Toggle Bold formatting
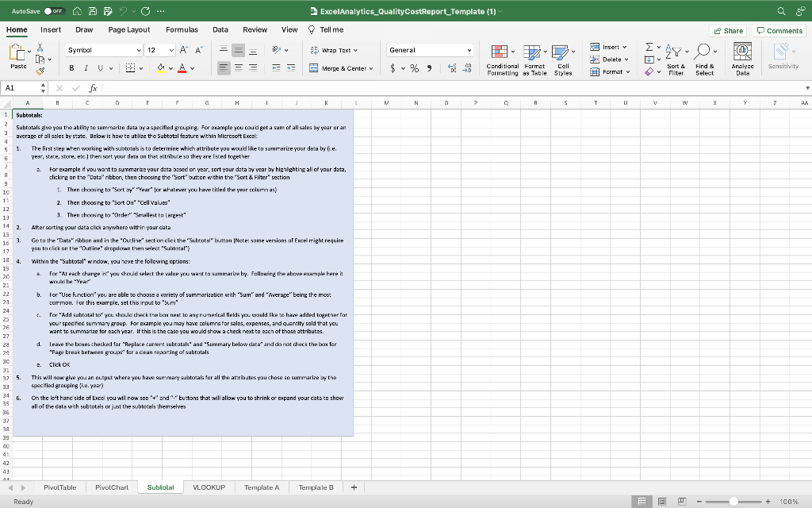The height and width of the screenshot is (508, 812). pyautogui.click(x=71, y=68)
